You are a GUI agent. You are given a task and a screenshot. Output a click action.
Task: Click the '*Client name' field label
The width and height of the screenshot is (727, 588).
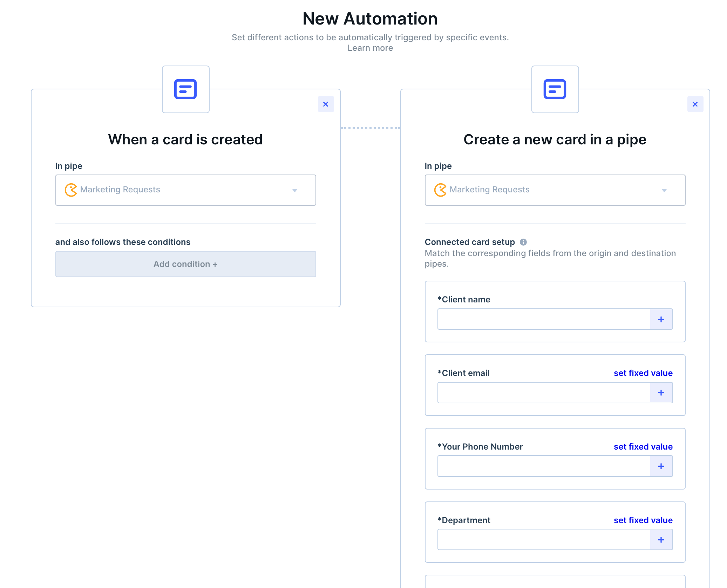(x=464, y=300)
